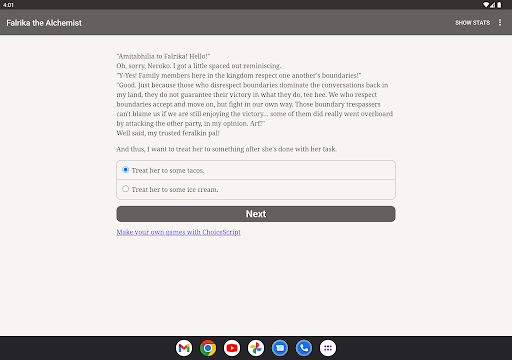
Task: Open Gmail from the dock
Action: click(184, 348)
